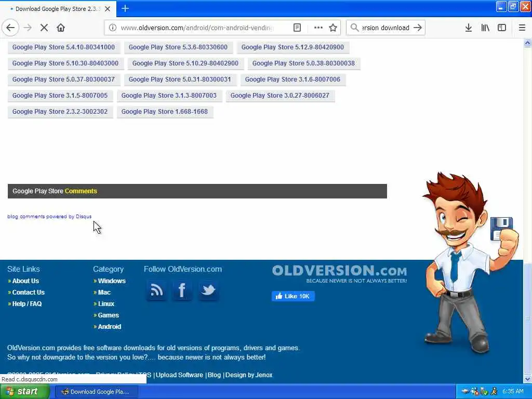Open Upload Software footer link
532x399 pixels.
pyautogui.click(x=179, y=375)
